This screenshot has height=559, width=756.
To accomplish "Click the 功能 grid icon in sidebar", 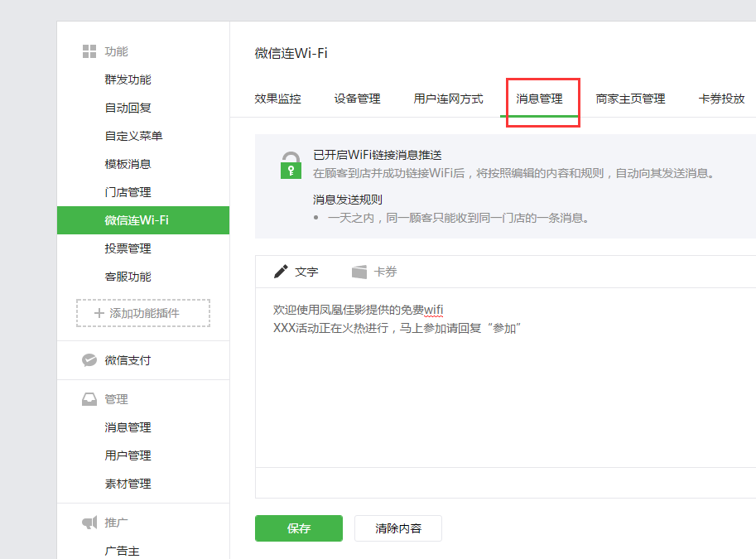I will [x=89, y=51].
